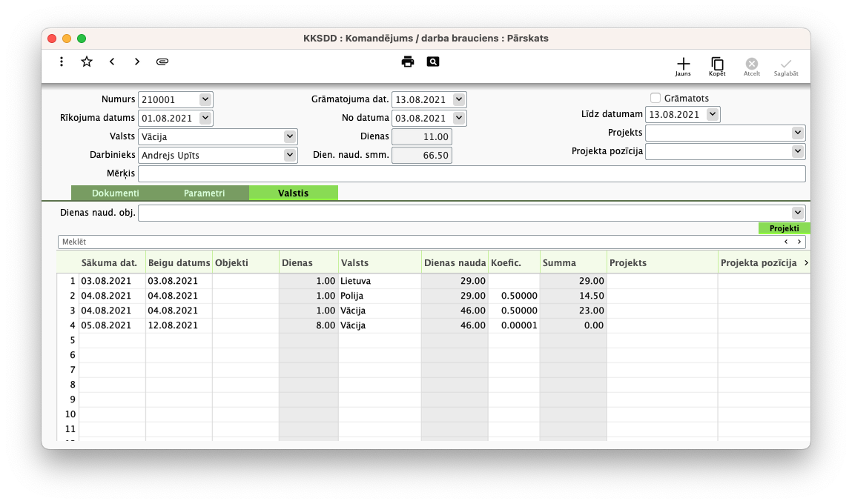
Task: Select end date 12.08.2021 cell
Action: tap(179, 325)
